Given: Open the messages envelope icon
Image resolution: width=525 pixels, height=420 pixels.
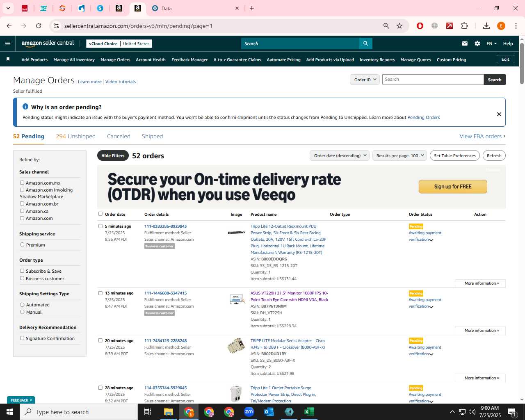Looking at the screenshot, I should [x=465, y=43].
